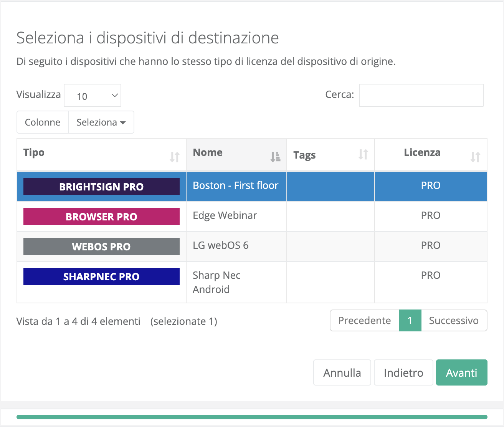
Task: Sort devices by the Tags column
Action: (362, 156)
